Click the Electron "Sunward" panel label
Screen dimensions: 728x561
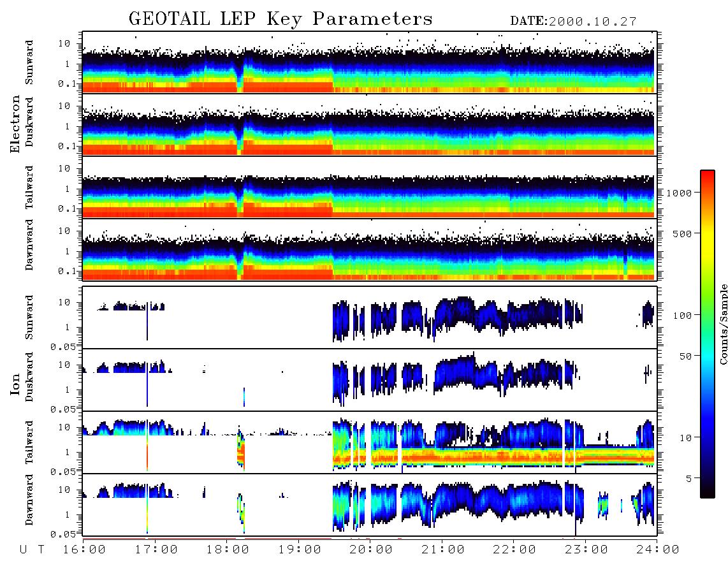[29, 62]
